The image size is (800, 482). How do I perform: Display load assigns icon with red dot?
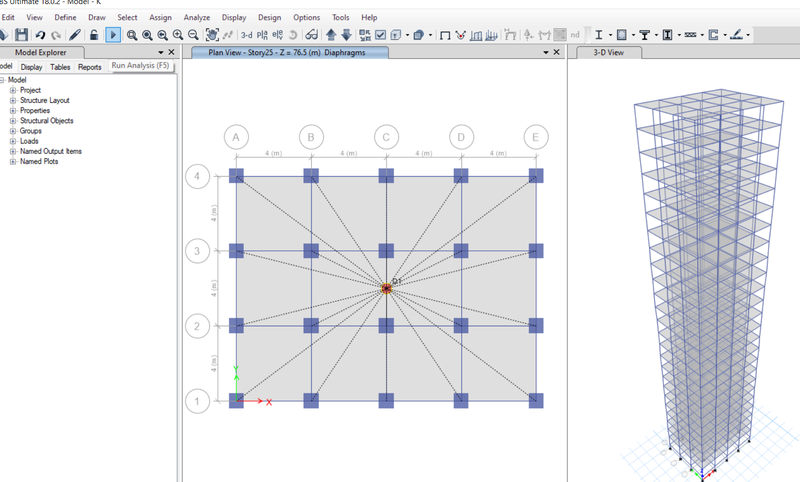pyautogui.click(x=461, y=35)
